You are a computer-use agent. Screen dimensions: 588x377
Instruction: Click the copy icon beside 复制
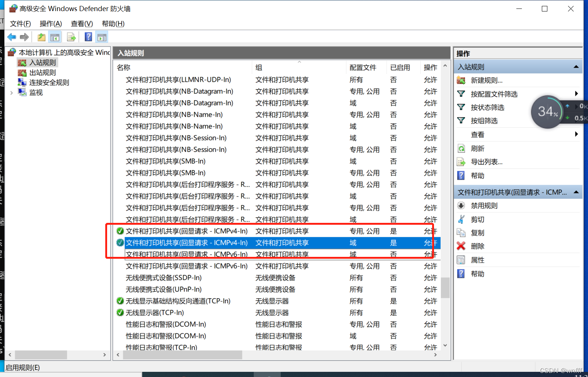click(461, 232)
